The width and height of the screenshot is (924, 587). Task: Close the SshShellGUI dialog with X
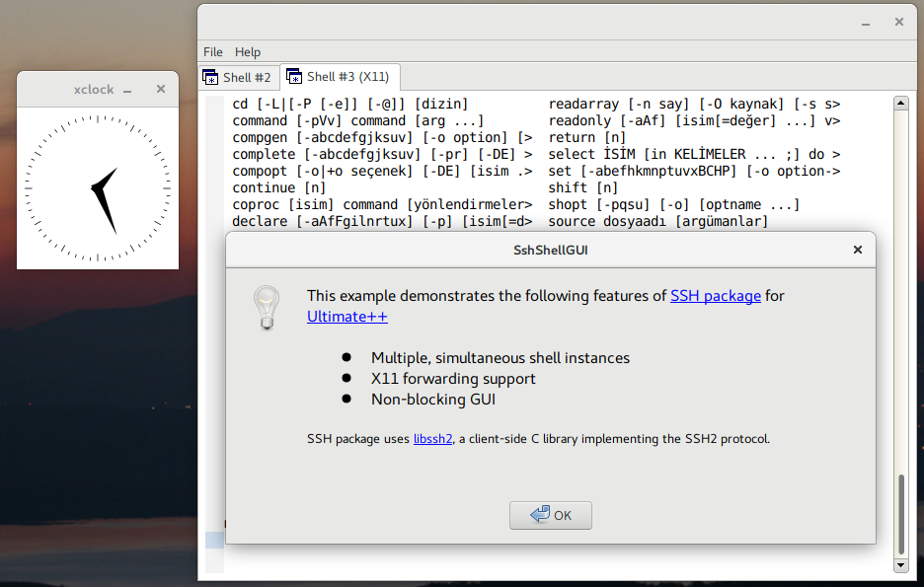(x=858, y=250)
